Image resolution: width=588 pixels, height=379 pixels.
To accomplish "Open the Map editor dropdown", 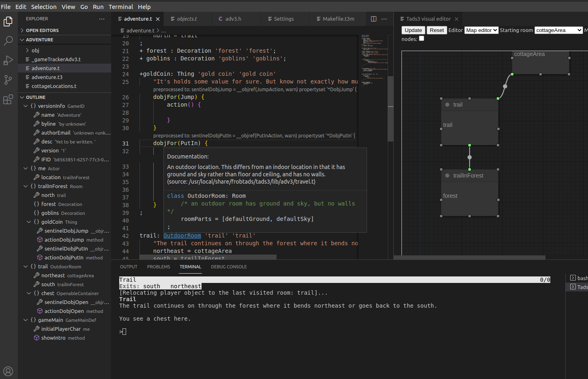I will [x=481, y=30].
